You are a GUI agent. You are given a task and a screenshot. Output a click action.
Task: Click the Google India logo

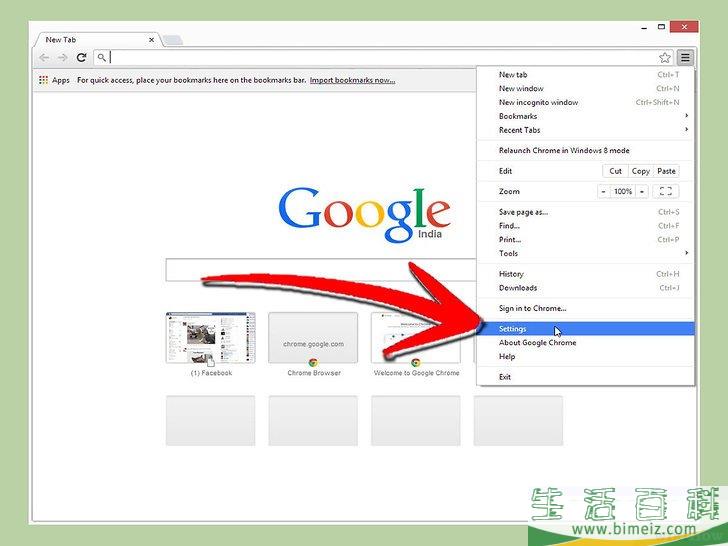pos(364,214)
